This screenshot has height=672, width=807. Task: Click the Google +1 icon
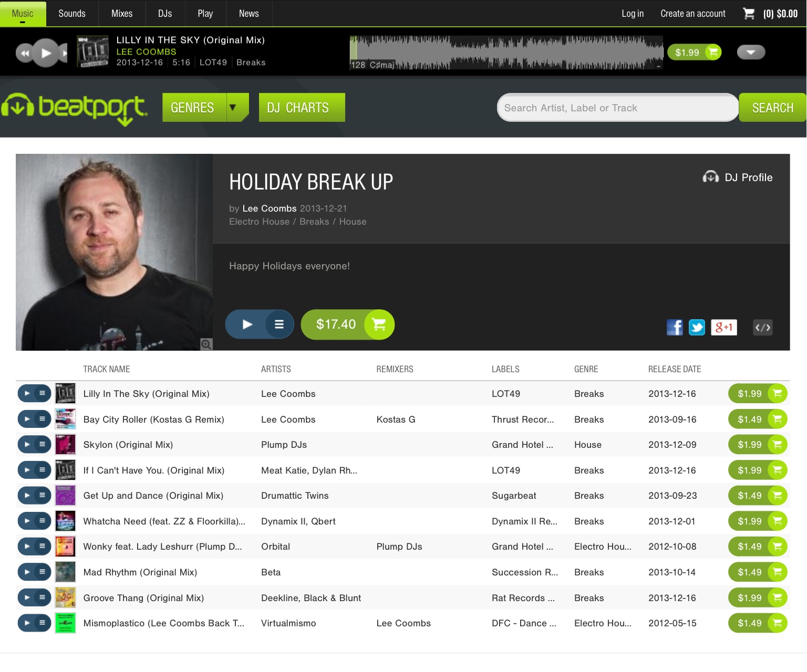tap(724, 328)
